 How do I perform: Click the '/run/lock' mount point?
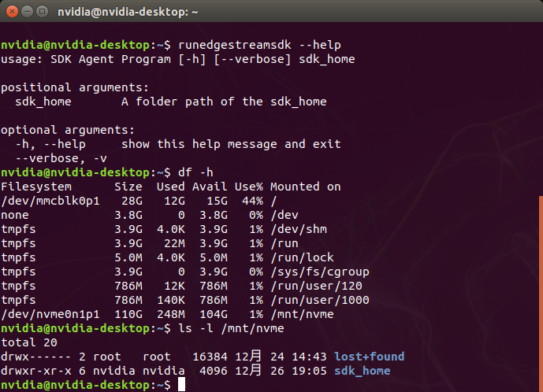[302, 257]
